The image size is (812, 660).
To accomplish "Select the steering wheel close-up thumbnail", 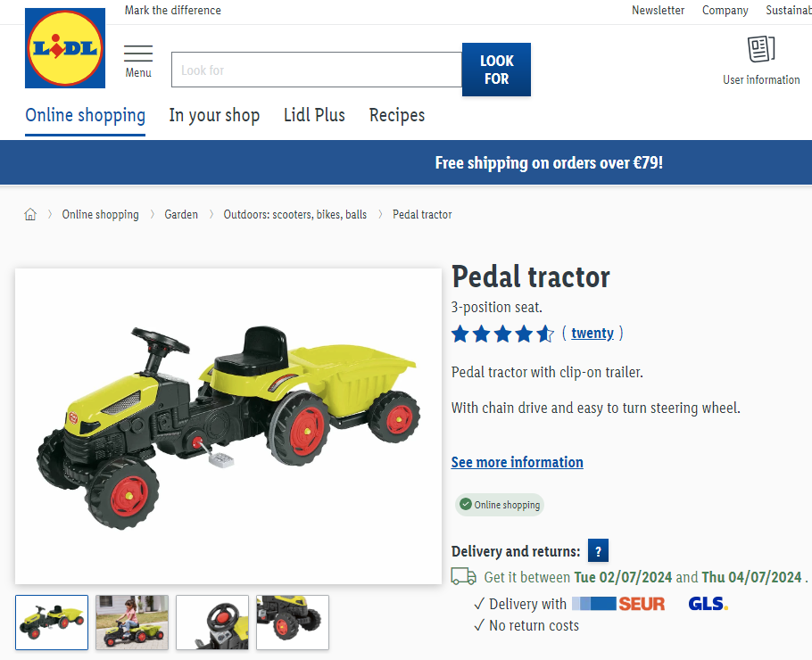I will click(x=212, y=623).
